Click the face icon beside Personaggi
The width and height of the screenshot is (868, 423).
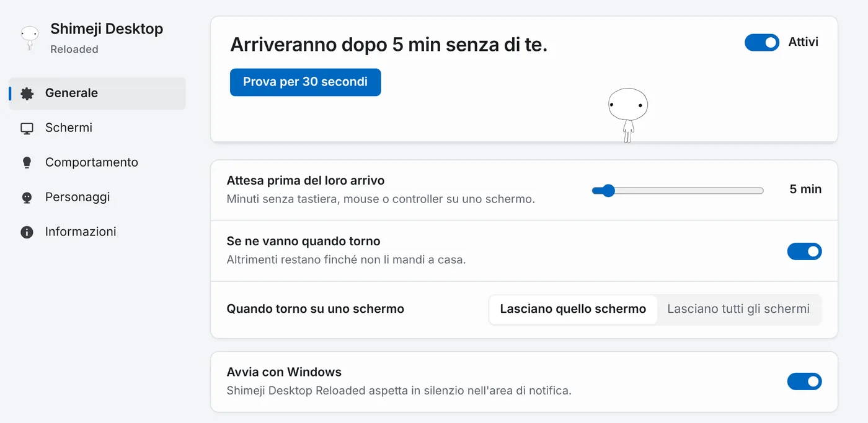(27, 198)
